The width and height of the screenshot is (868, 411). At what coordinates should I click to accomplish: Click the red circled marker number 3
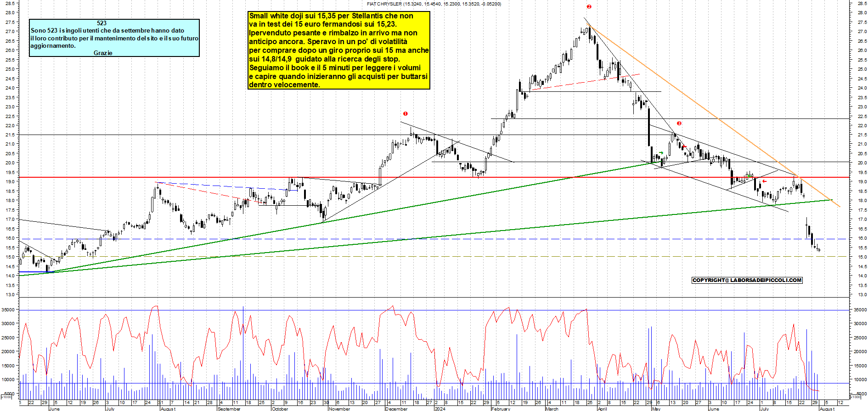(679, 123)
